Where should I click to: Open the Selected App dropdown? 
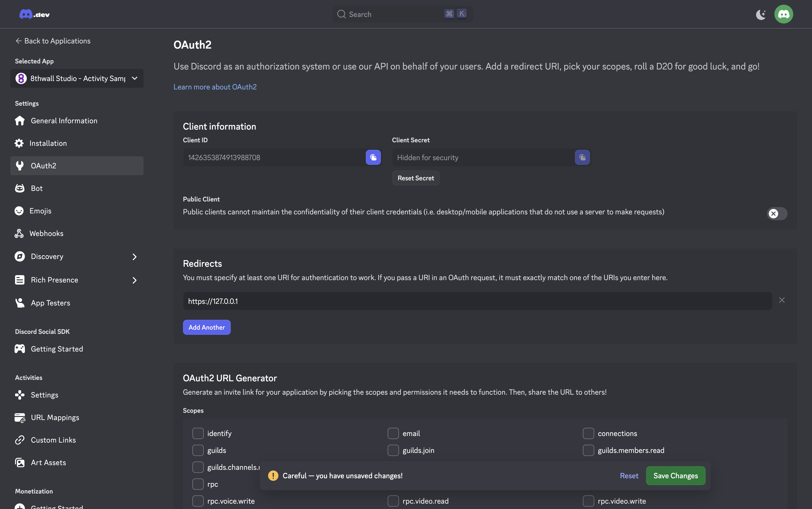(x=77, y=78)
